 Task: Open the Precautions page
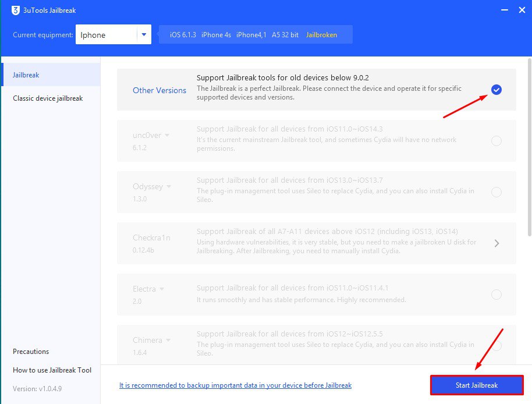31,352
